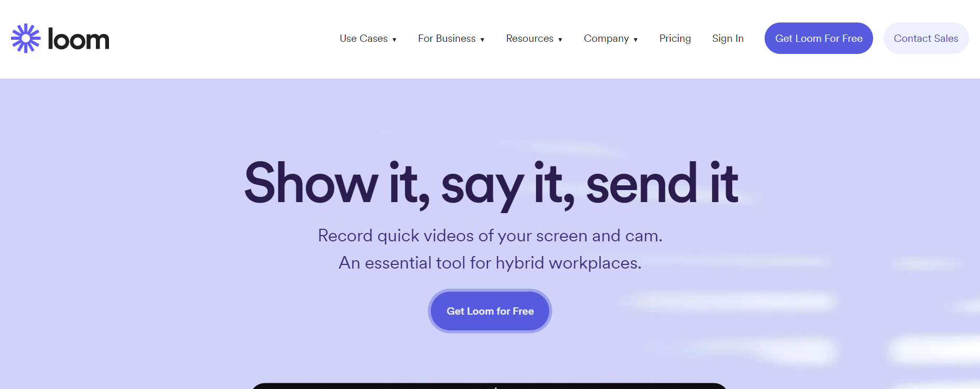This screenshot has height=389, width=980.
Task: Click the Show it, say it, send it headline
Action: (491, 184)
